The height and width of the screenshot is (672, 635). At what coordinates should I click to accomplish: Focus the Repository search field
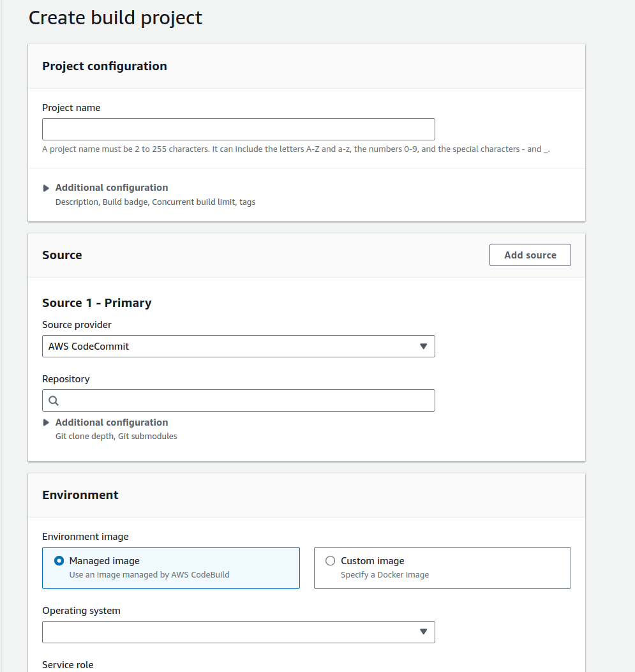tap(238, 401)
